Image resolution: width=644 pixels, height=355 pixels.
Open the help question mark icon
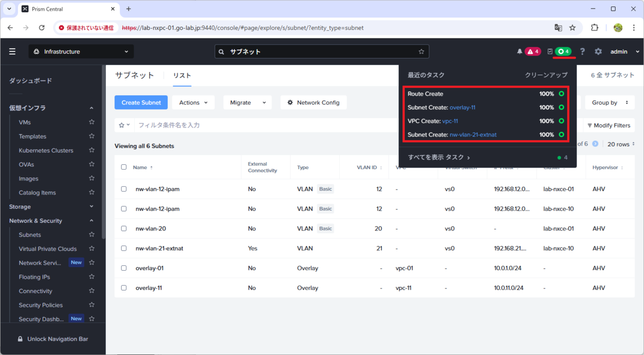[583, 52]
